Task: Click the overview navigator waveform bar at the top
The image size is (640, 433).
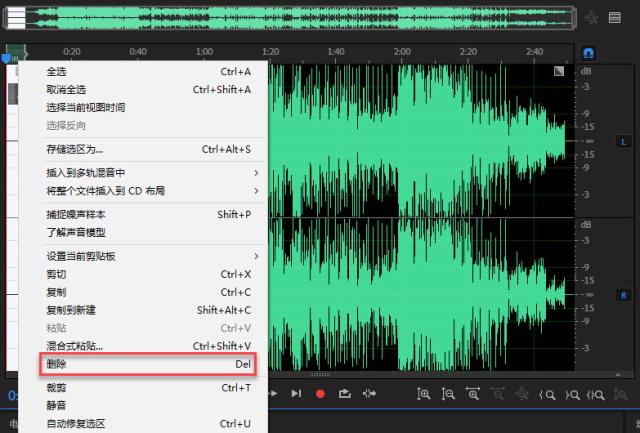Action: pos(290,18)
